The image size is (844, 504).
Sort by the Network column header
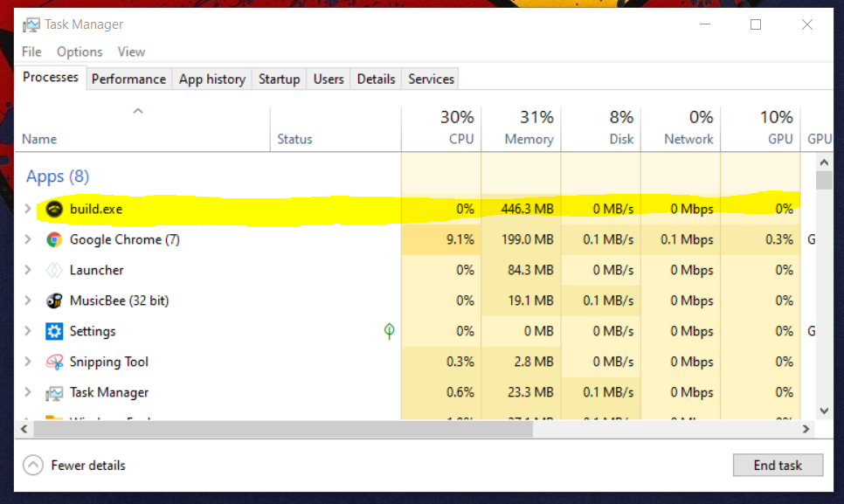[x=681, y=129]
